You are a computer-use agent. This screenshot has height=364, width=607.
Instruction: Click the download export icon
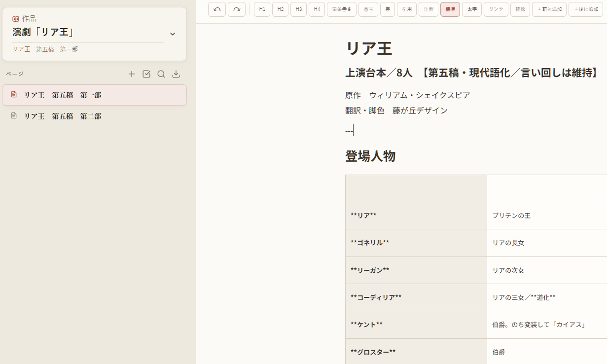(176, 74)
